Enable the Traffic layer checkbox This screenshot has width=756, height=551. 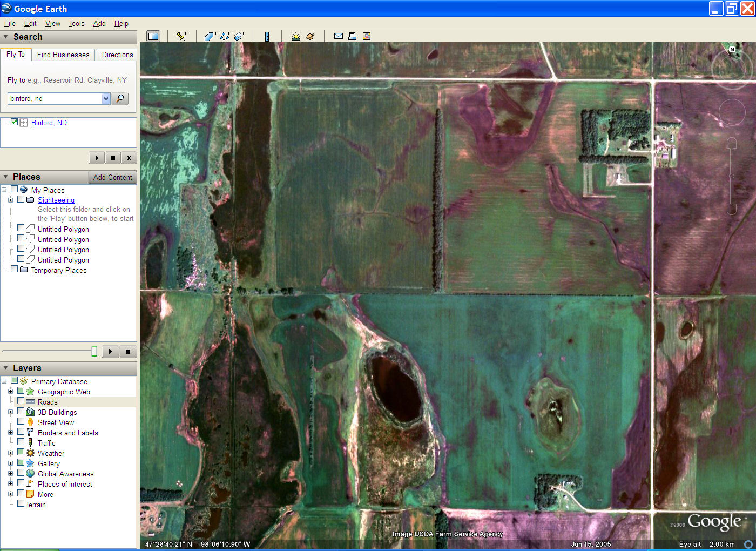(x=21, y=442)
